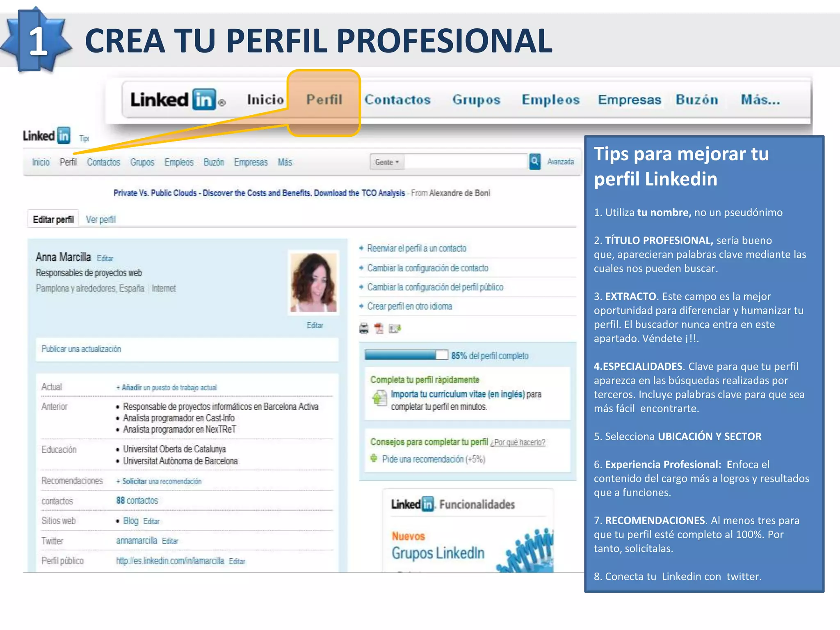Open Private Vs. Public Clouds ad link
The image size is (840, 630).
tap(259, 193)
